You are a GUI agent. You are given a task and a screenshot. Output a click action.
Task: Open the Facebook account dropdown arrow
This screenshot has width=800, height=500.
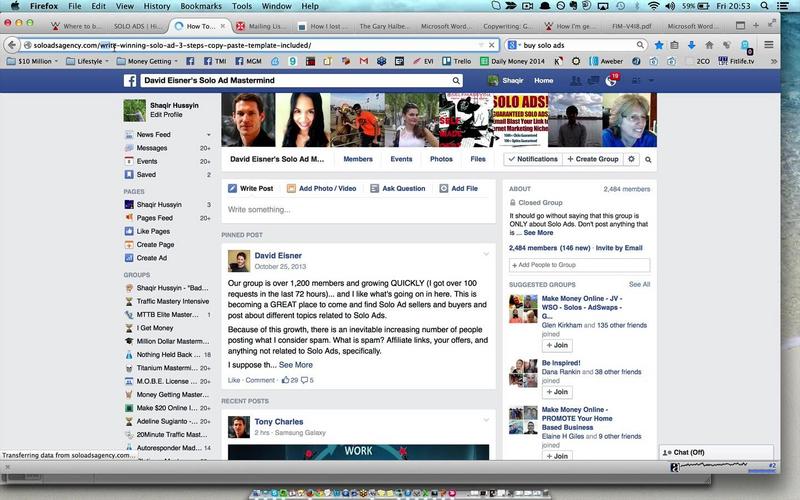[x=651, y=81]
